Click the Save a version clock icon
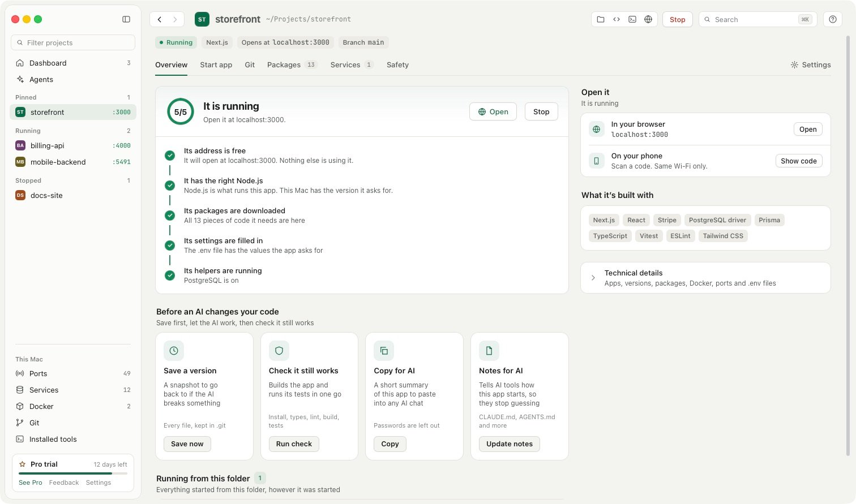 click(x=174, y=351)
